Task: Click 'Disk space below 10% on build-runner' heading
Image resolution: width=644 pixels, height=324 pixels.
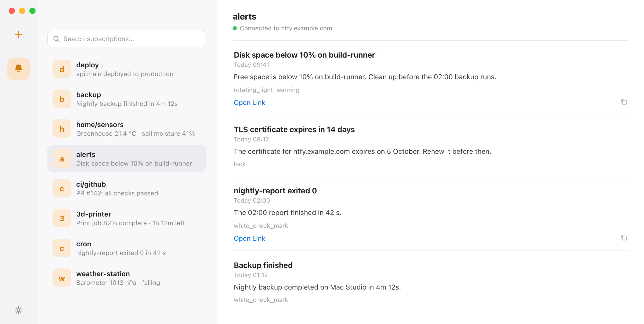Action: point(304,55)
